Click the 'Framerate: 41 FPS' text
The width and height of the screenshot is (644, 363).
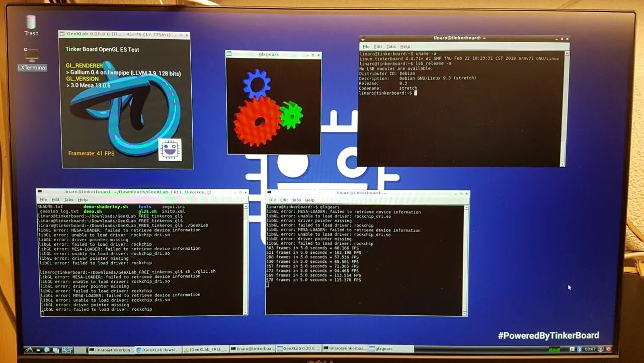[x=92, y=153]
